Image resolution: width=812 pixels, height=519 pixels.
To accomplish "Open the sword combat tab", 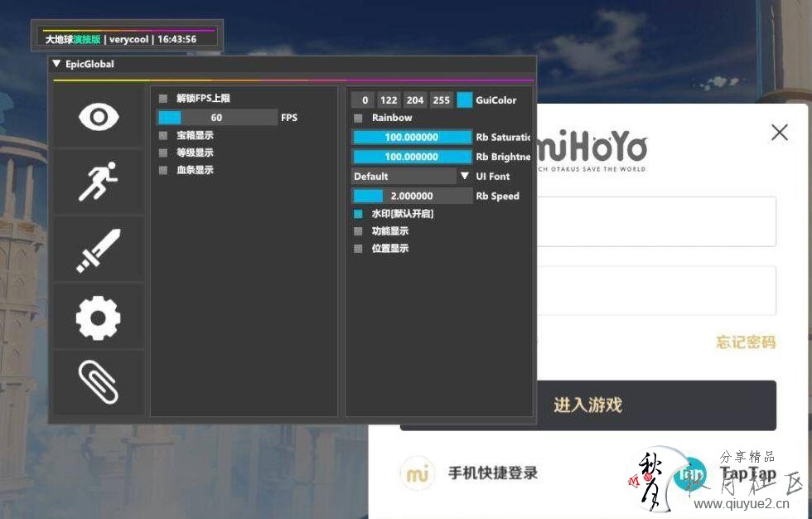I will pyautogui.click(x=99, y=250).
